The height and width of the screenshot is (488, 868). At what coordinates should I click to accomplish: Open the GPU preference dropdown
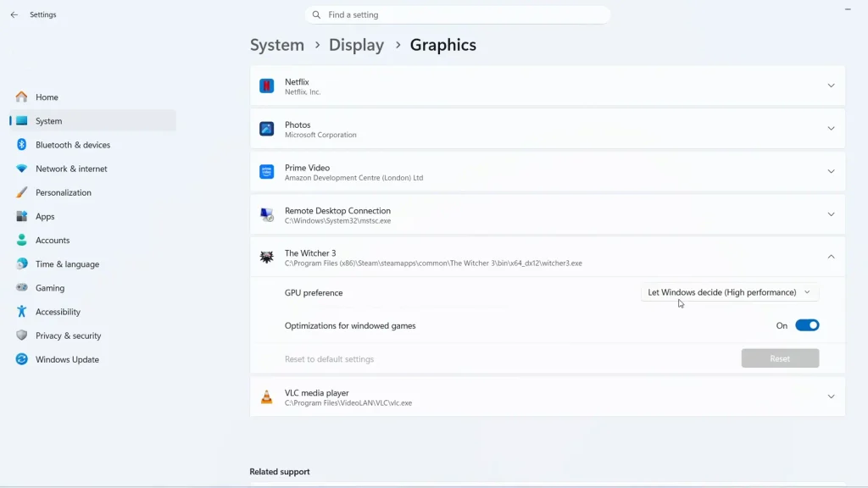(x=729, y=292)
